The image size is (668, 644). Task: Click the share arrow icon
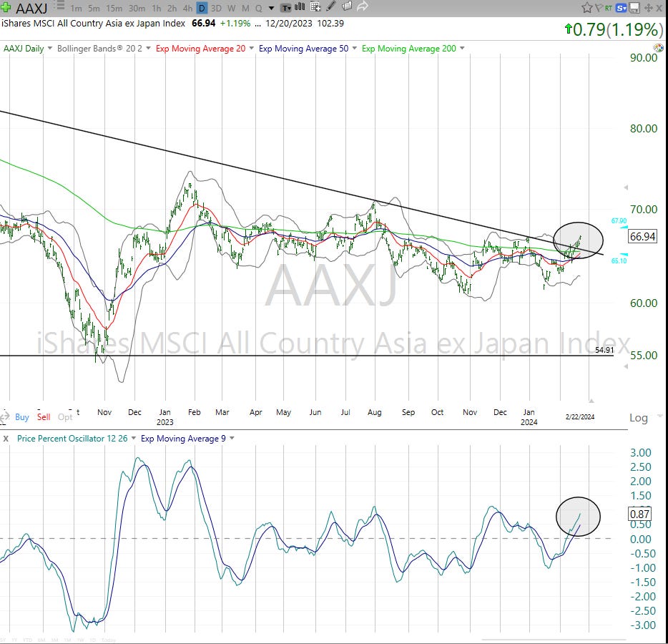pos(363,6)
